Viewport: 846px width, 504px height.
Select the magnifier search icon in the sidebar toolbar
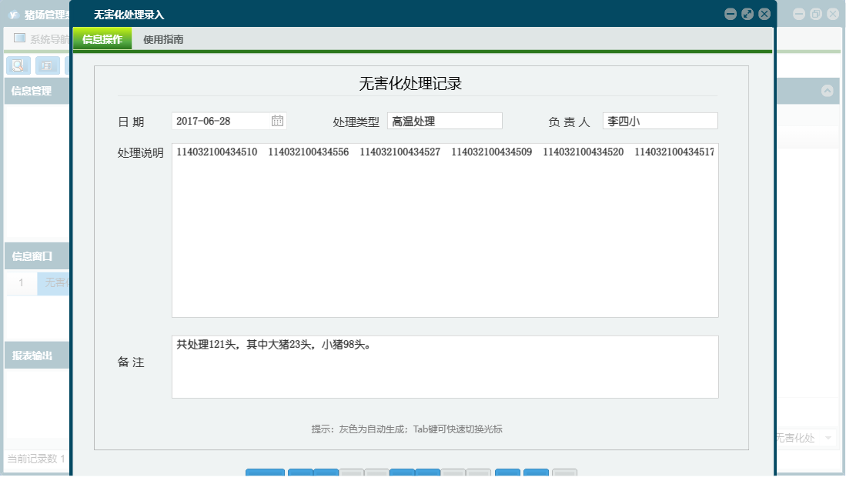click(x=19, y=65)
